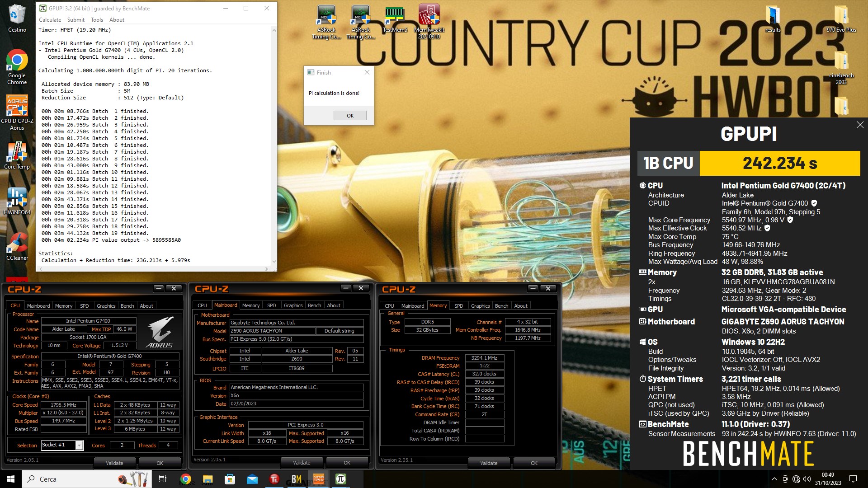This screenshot has width=868, height=488.
Task: Click GPUPI horizontal scrollbar right arrow
Action: [x=267, y=268]
